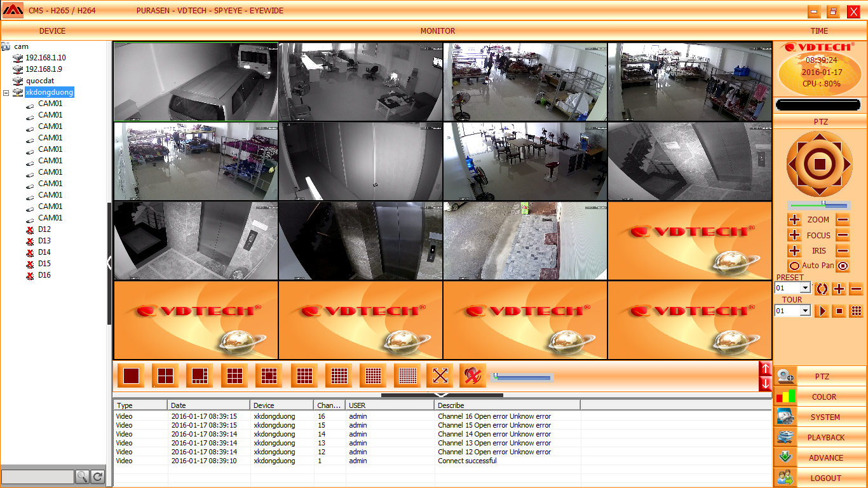Image resolution: width=868 pixels, height=488 pixels.
Task: Adjust the volume slider near mute icon
Action: [x=522, y=377]
